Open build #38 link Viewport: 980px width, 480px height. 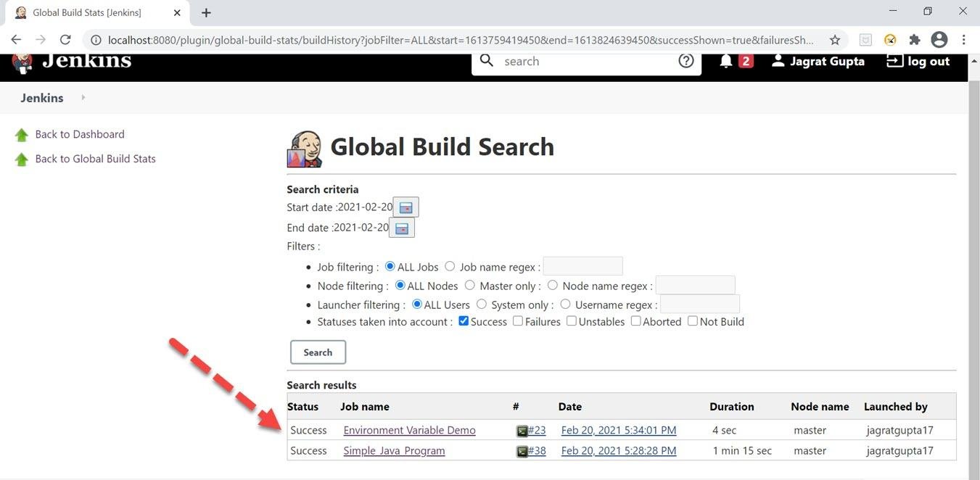pyautogui.click(x=537, y=450)
